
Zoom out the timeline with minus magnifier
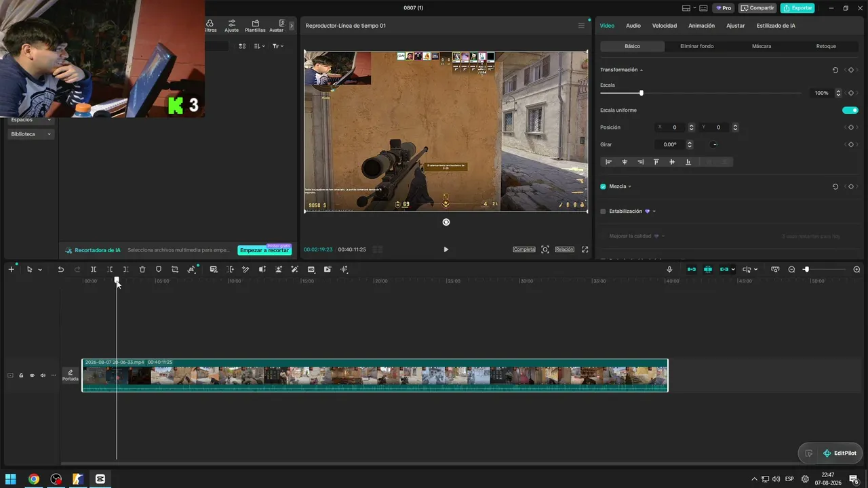[791, 269]
